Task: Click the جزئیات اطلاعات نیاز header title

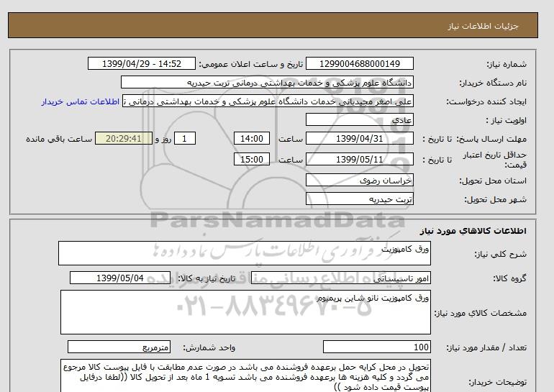Action: tap(483, 26)
